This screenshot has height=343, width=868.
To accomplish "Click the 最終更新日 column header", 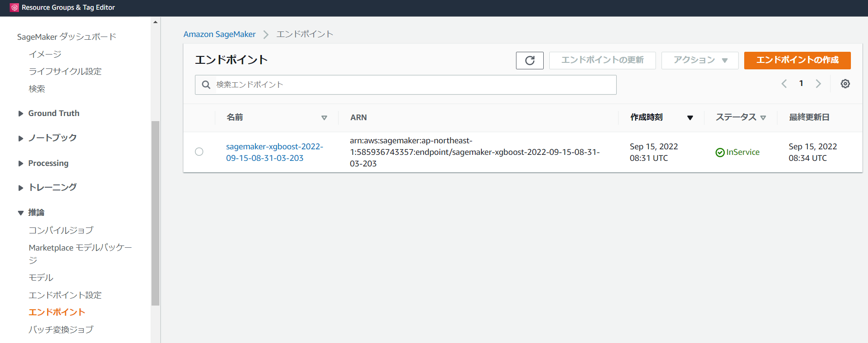I will pyautogui.click(x=809, y=117).
